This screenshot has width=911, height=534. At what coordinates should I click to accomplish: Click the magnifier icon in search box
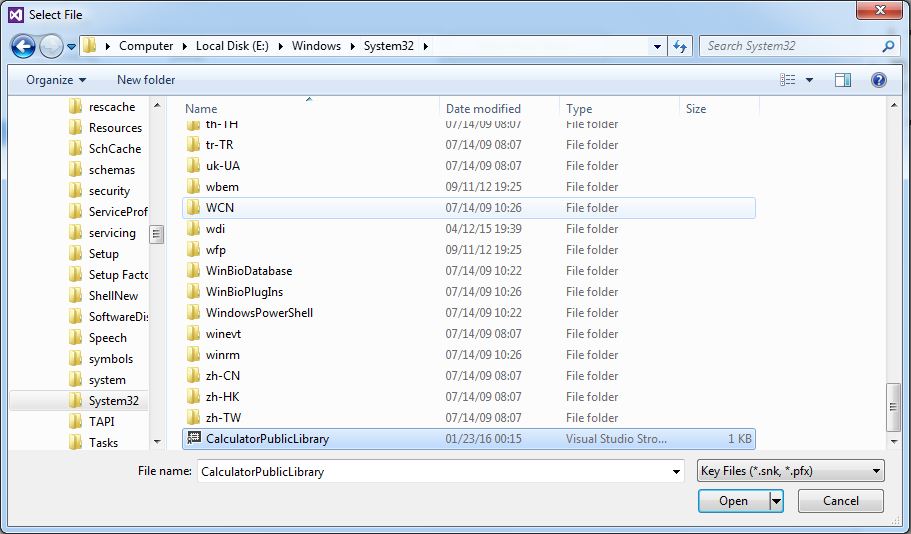click(888, 46)
